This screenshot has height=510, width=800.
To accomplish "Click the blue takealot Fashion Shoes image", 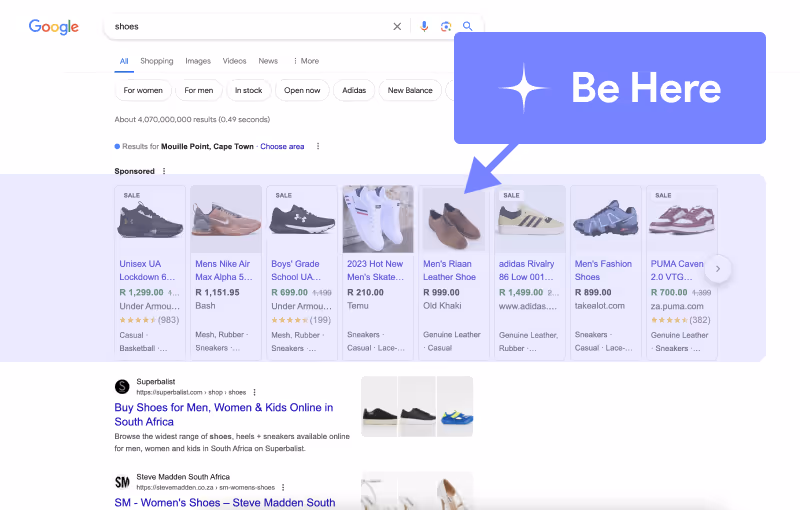I will click(x=606, y=220).
